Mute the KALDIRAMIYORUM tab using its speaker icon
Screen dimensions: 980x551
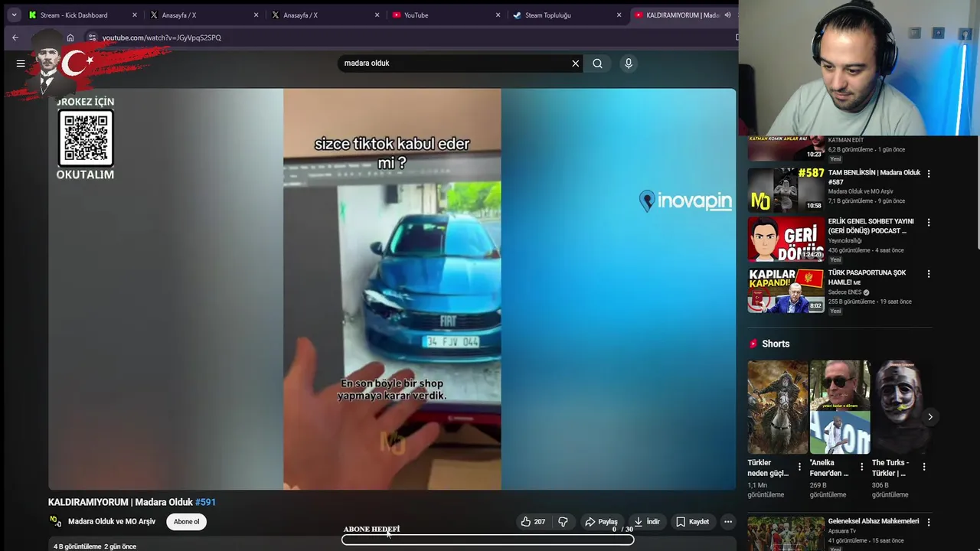point(727,15)
